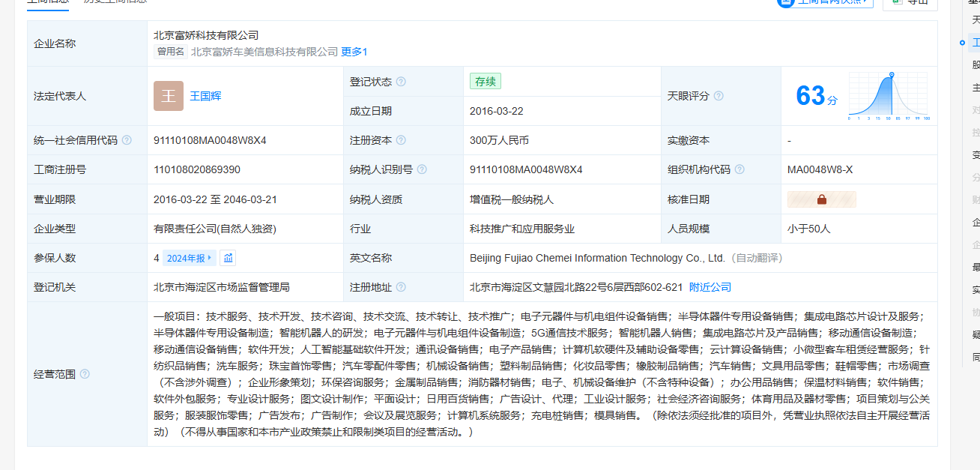Click the question mark next to 天眼评分
The width and height of the screenshot is (980, 470).
(719, 96)
